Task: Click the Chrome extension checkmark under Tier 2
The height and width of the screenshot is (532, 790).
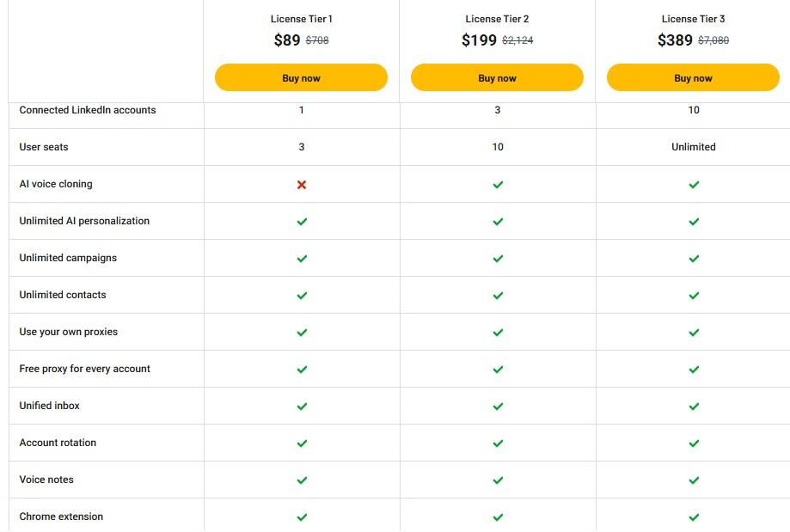Action: pyautogui.click(x=497, y=517)
